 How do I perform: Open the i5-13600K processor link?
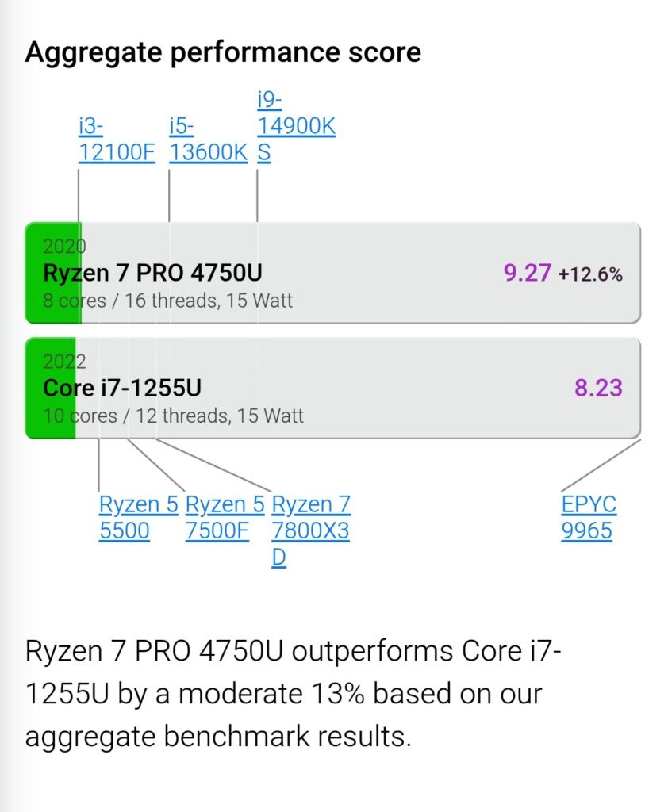tap(209, 140)
